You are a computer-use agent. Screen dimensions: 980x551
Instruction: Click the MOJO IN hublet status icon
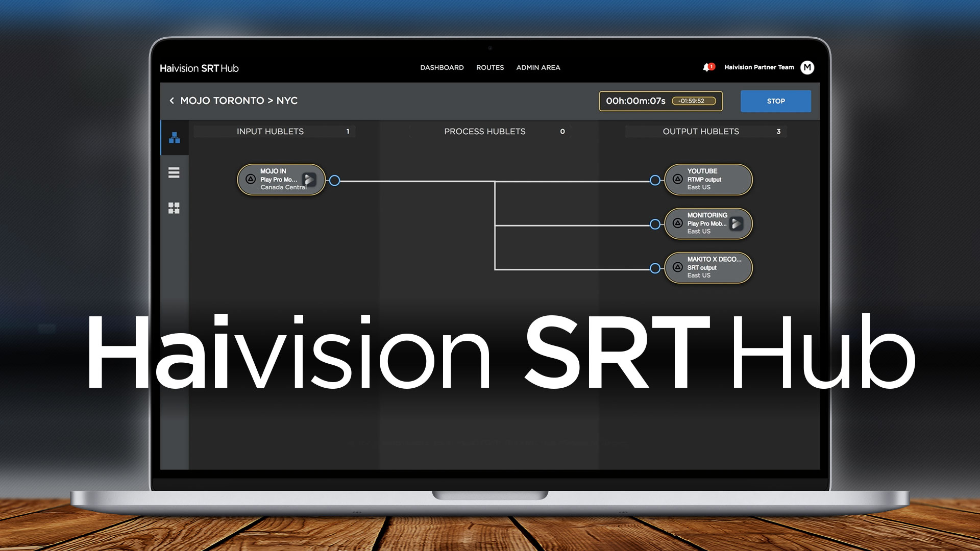pyautogui.click(x=250, y=179)
